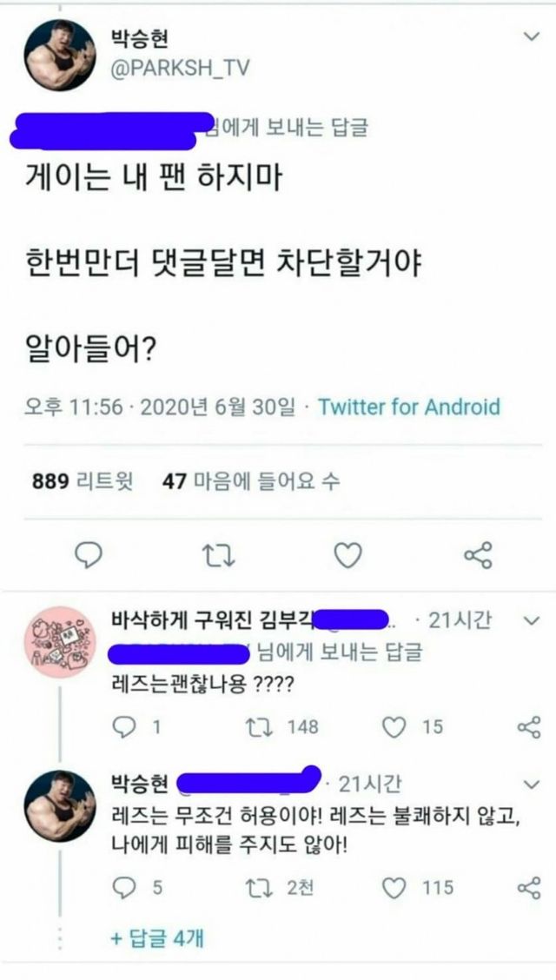Image resolution: width=556 pixels, height=980 pixels.
Task: View the 47 마음에 들어요 list
Action: tap(251, 480)
